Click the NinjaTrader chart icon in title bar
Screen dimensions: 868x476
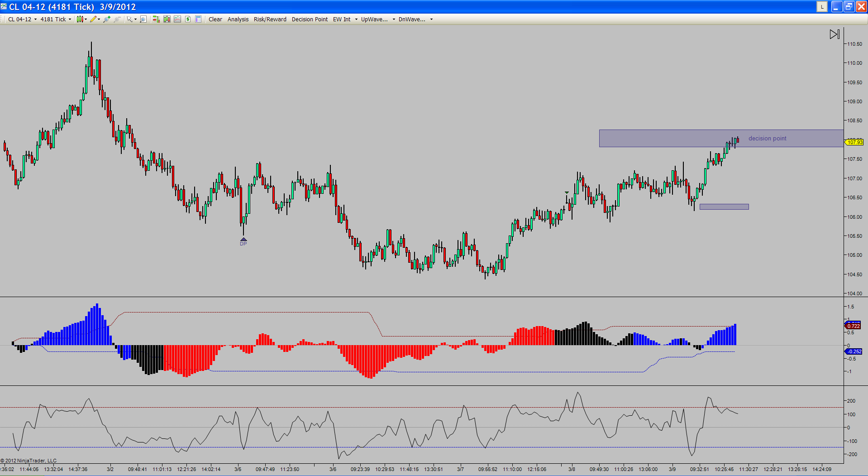pyautogui.click(x=4, y=7)
